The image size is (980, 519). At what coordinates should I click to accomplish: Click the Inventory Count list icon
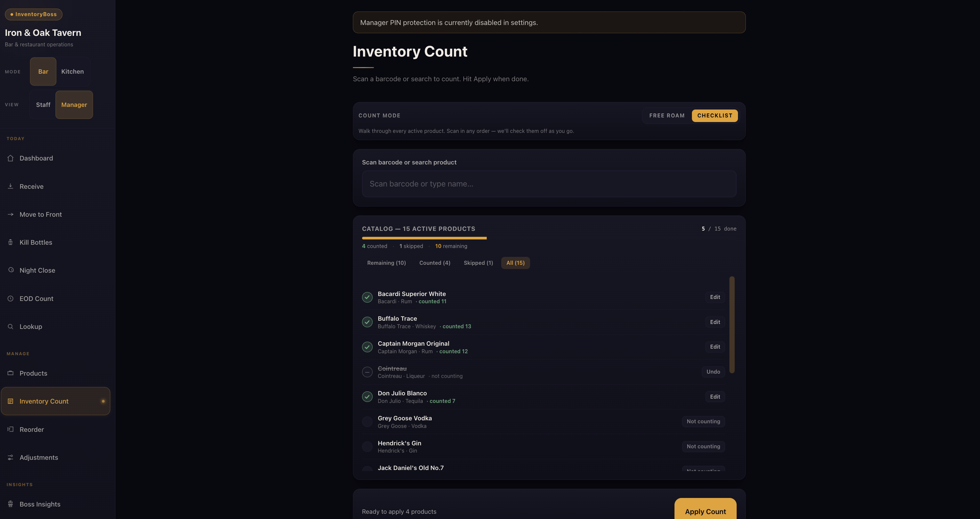10,402
